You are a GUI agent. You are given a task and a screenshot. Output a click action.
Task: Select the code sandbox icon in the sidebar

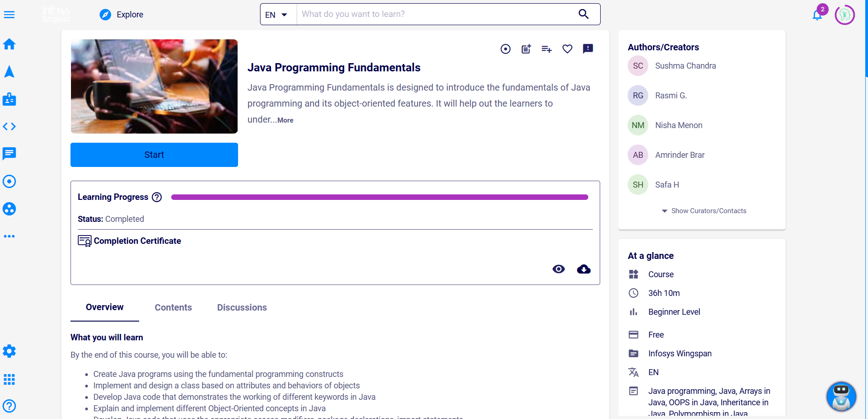[x=9, y=126]
